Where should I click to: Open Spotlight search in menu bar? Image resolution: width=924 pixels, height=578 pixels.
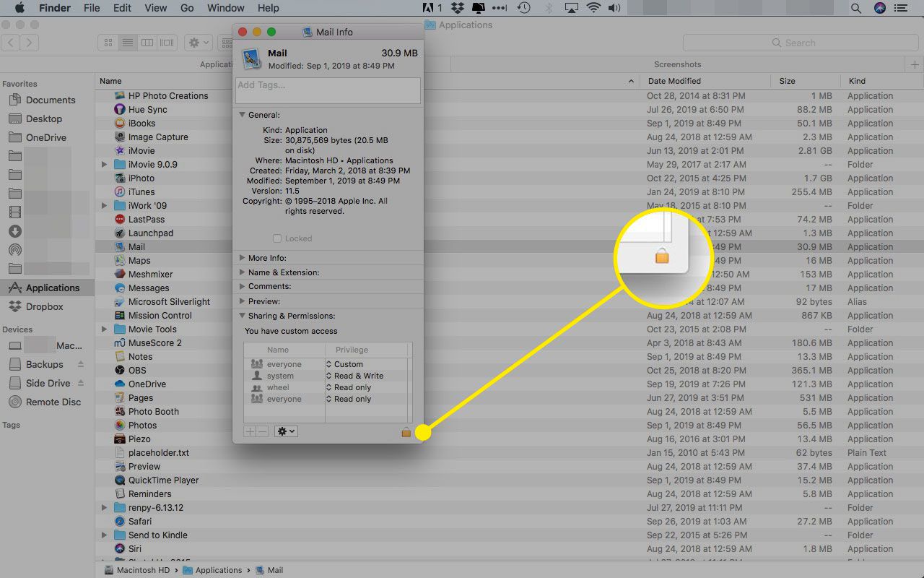(x=855, y=9)
